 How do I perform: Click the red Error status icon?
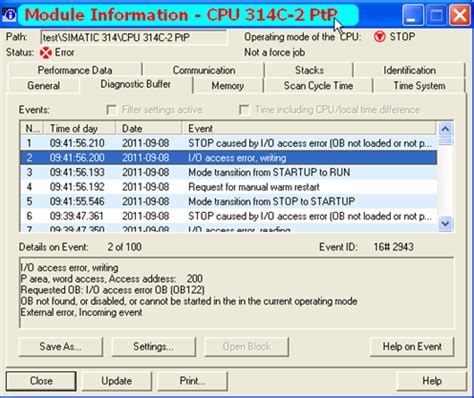[x=46, y=53]
